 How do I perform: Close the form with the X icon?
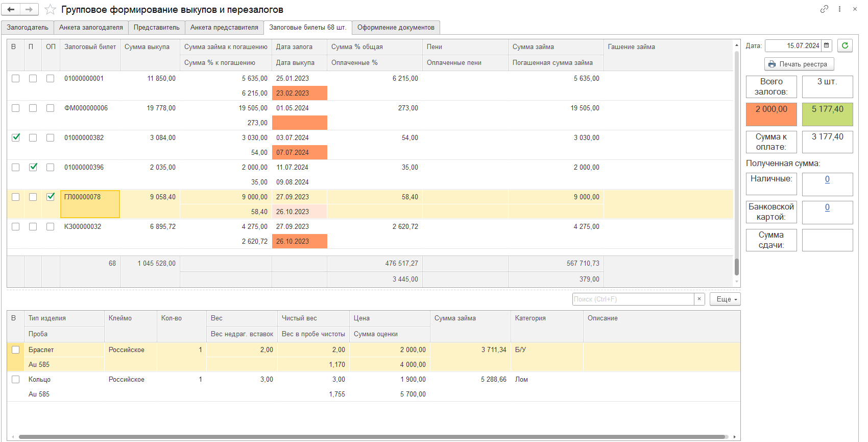(855, 9)
